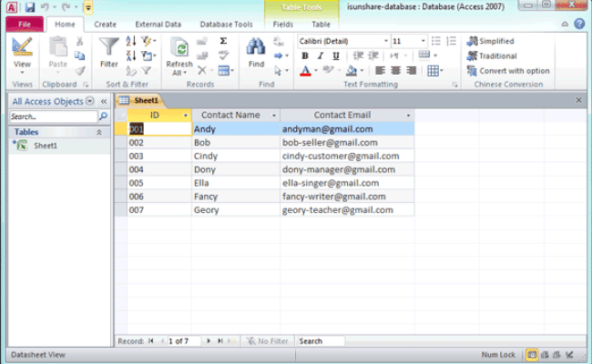Open Fields tab

click(282, 25)
